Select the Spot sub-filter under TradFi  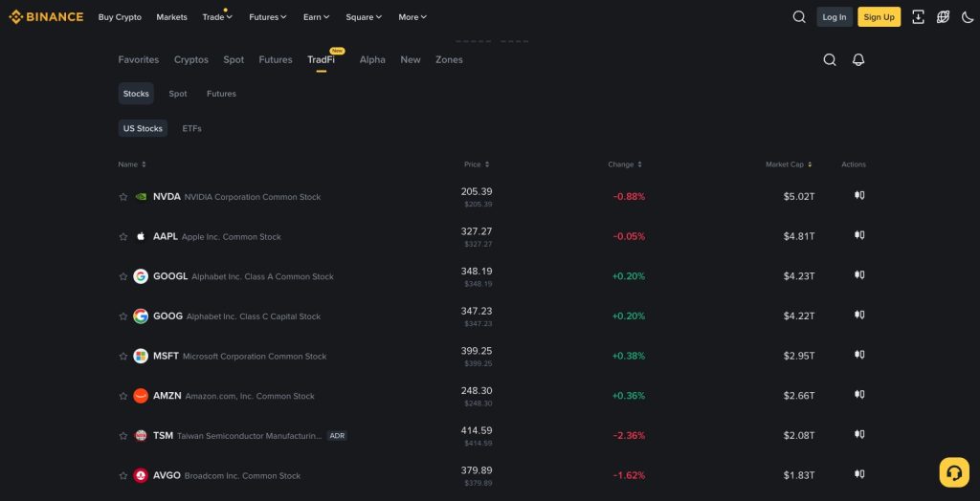(x=178, y=94)
